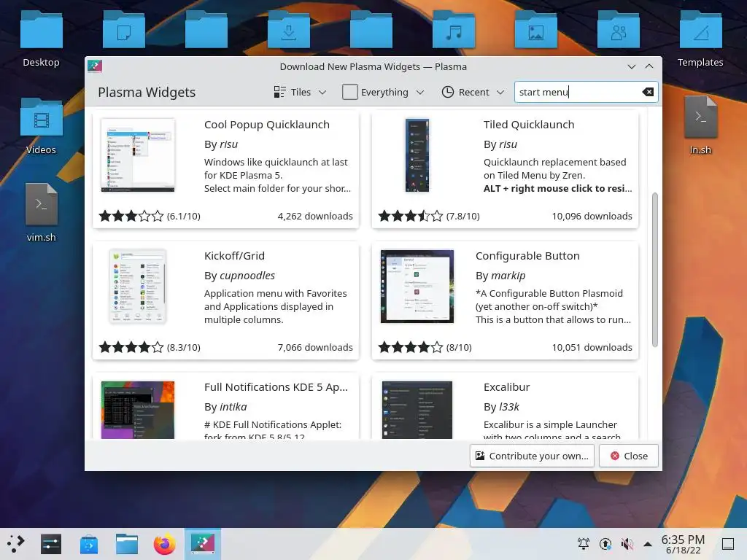Click the Plasma Widgets heading
747x560 pixels.
click(147, 93)
